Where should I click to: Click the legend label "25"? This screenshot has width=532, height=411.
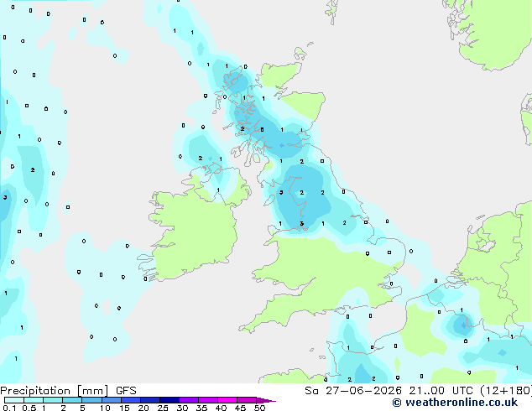tap(163, 408)
